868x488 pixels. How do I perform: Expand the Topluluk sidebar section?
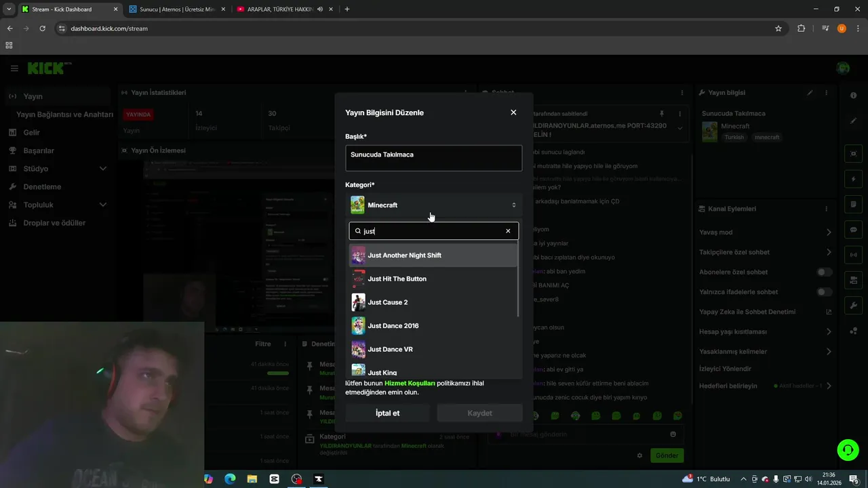[103, 205]
